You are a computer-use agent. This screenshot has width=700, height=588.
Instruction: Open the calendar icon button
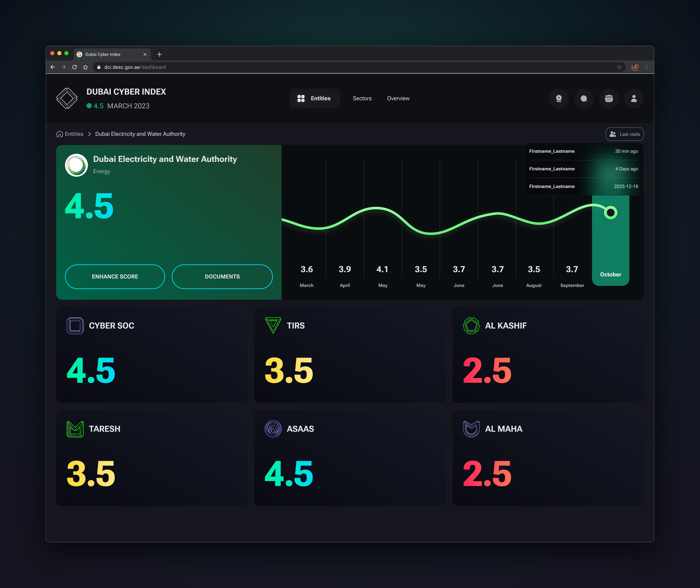(609, 98)
